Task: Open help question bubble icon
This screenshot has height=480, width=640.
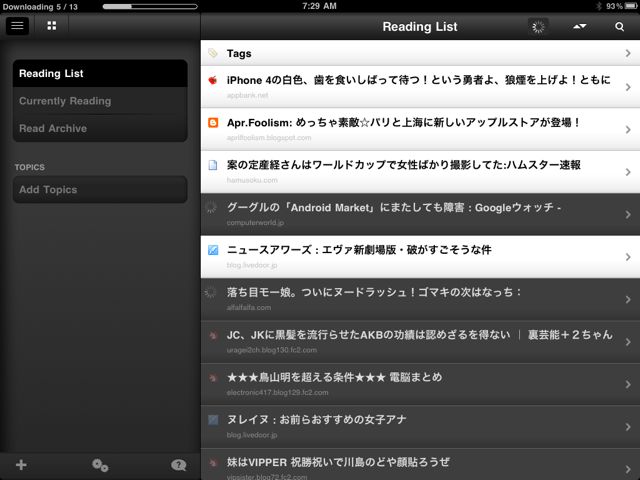Action: click(179, 465)
